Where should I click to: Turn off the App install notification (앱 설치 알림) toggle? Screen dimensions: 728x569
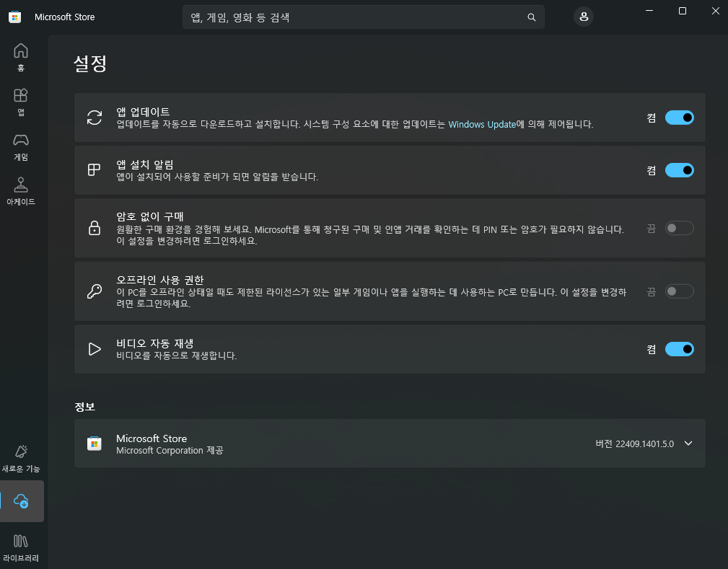[679, 170]
